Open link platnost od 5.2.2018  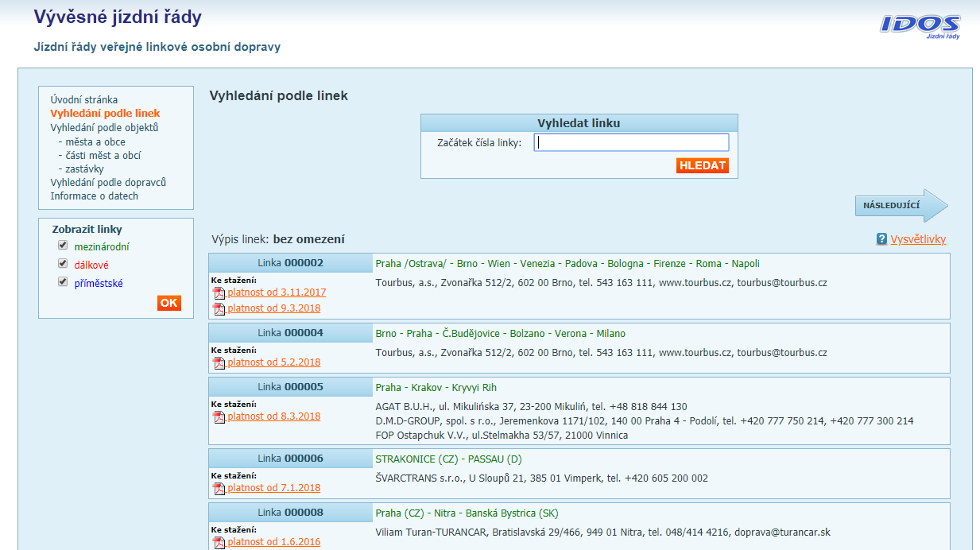(274, 362)
